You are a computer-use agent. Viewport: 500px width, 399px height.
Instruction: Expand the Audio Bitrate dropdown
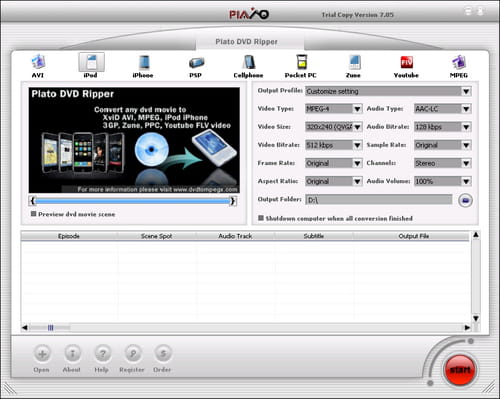tap(466, 127)
